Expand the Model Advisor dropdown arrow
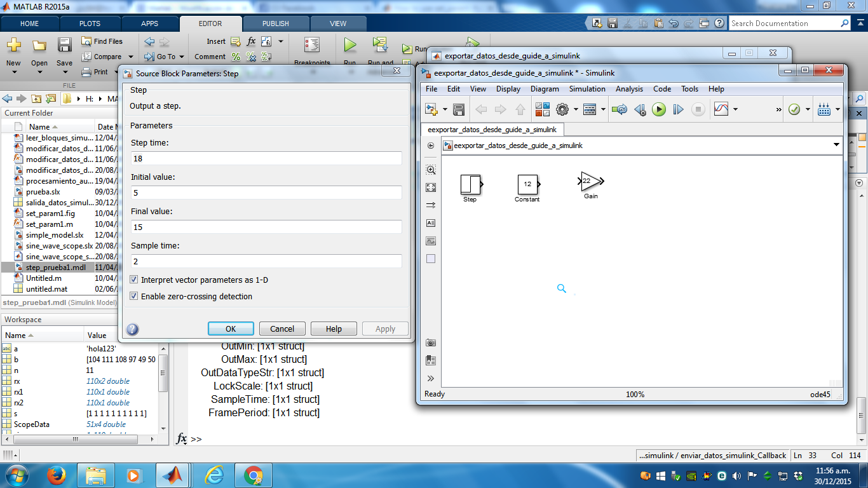This screenshot has height=488, width=868. click(x=808, y=109)
